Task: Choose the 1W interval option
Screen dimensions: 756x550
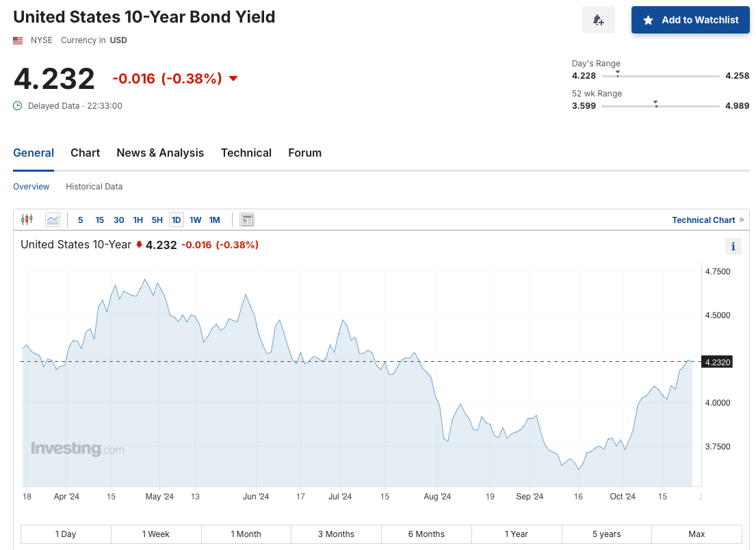Action: (195, 220)
